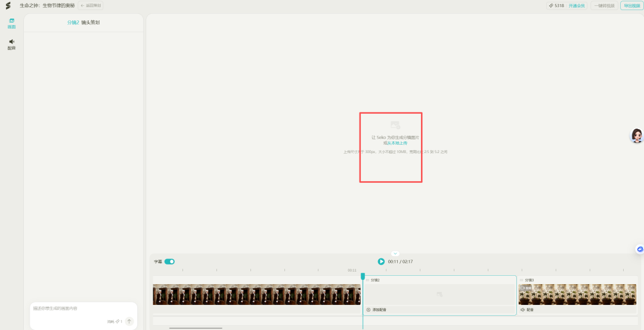Click the send arrow in prompt box

tap(129, 321)
